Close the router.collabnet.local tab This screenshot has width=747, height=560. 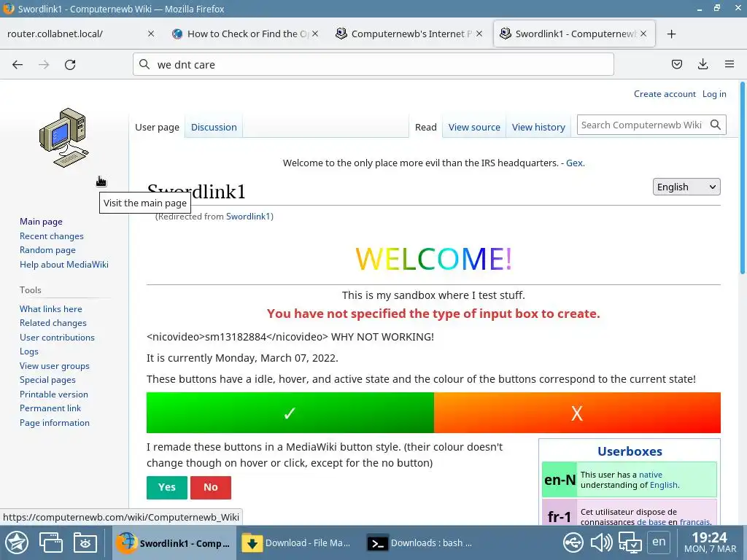150,34
